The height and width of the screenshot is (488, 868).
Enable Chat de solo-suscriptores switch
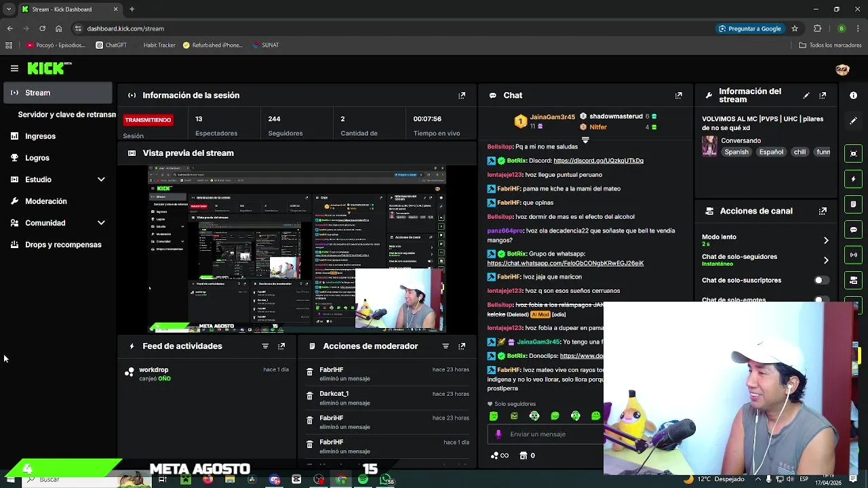click(821, 280)
